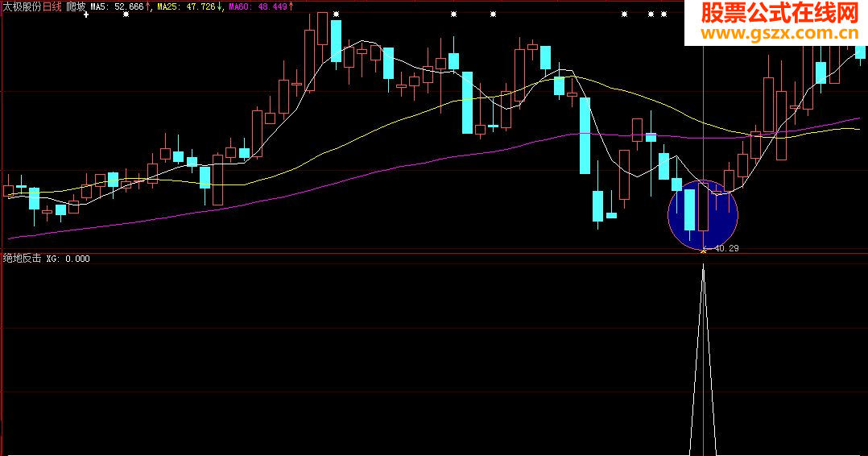The image size is (868, 456).
Task: Click the stock name 太极股份
Action: tap(23, 6)
